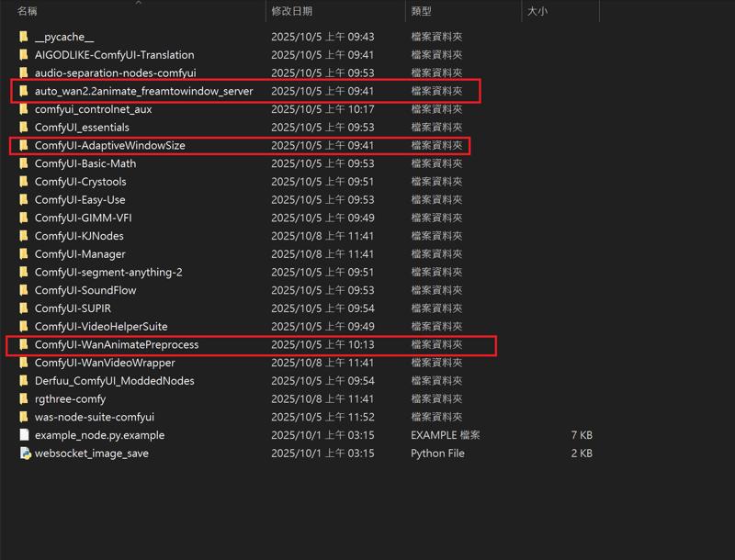Click the AIGODLIKE-ComfyUI-Translation folder icon
735x560 pixels.
24,55
